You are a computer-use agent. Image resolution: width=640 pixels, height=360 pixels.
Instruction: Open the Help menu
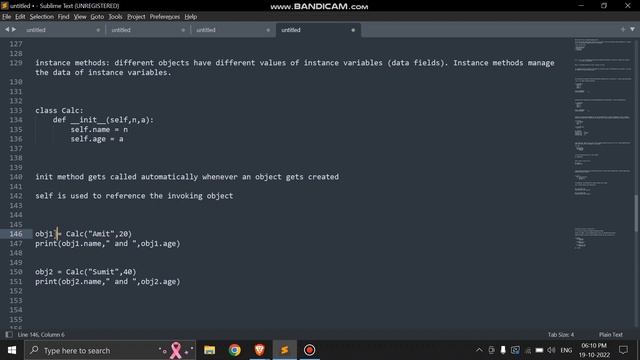pos(191,17)
